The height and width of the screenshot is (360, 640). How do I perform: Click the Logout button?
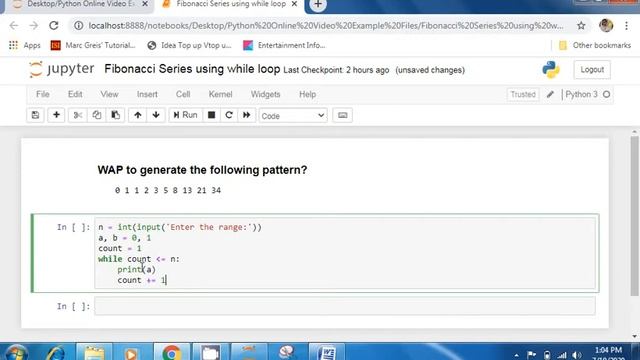(x=592, y=70)
